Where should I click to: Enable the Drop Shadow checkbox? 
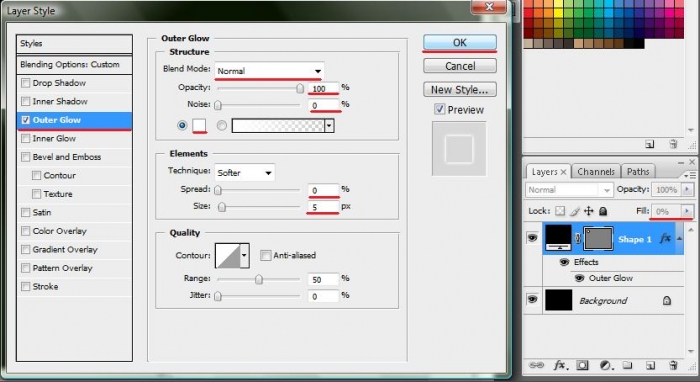point(26,83)
